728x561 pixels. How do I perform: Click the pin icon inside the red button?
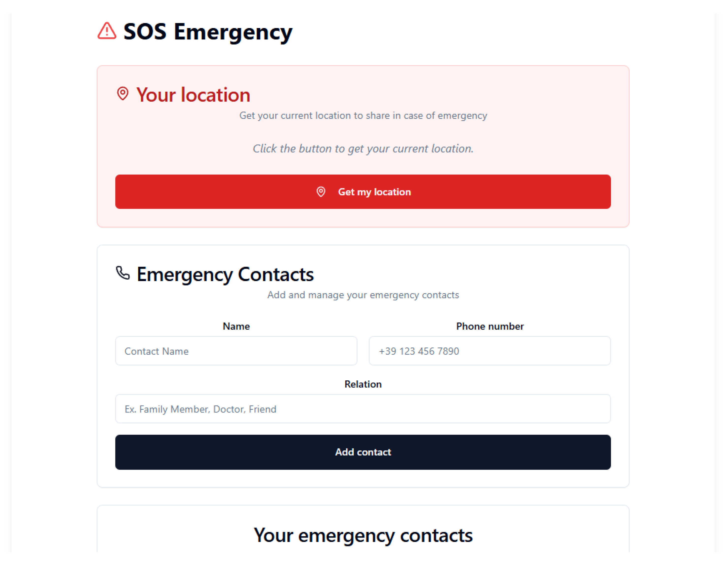pyautogui.click(x=321, y=192)
